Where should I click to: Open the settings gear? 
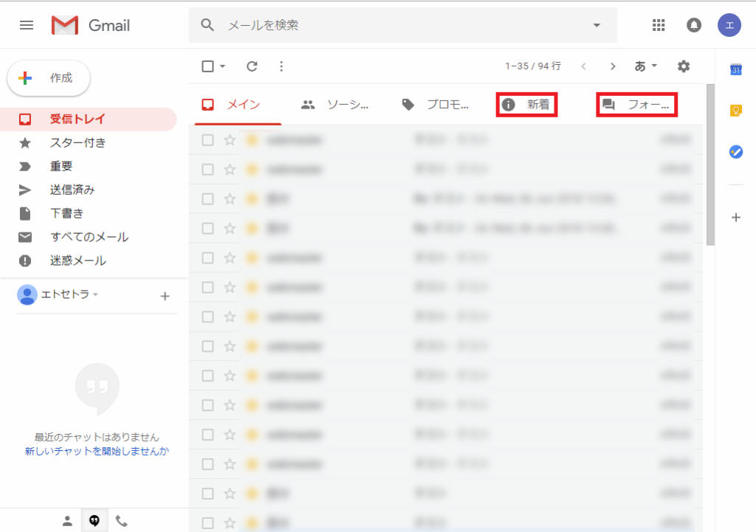click(684, 66)
